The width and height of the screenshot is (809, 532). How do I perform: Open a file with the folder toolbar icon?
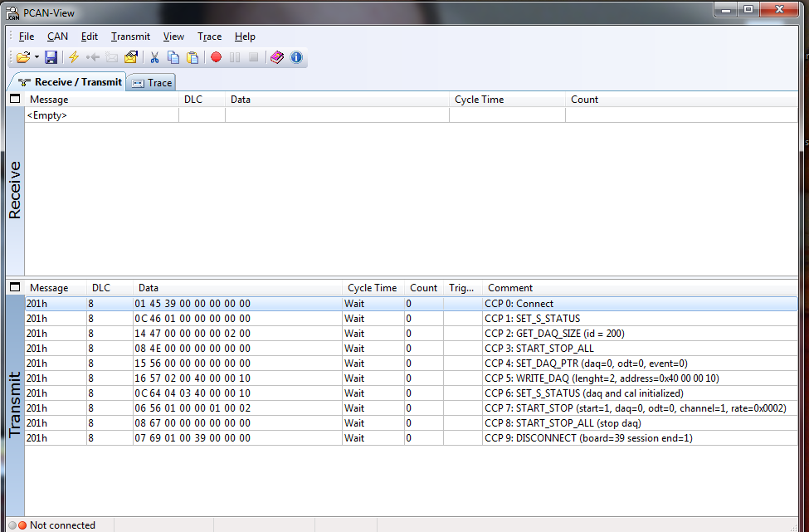point(23,57)
